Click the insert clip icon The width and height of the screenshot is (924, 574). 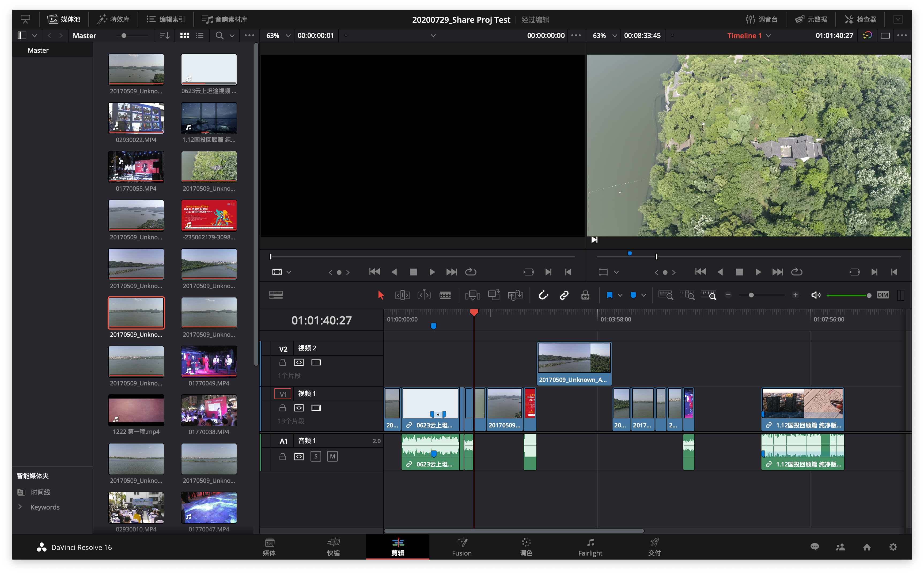pos(473,295)
